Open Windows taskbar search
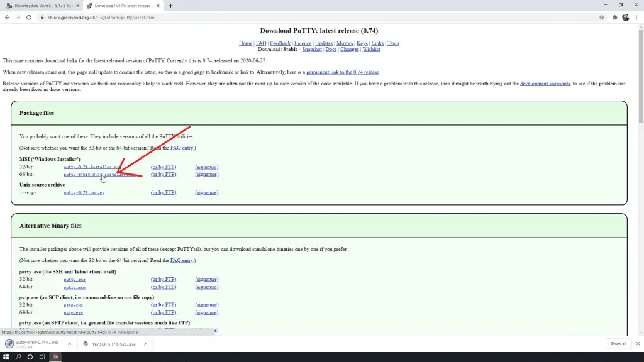This screenshot has height=362, width=644. pyautogui.click(x=18, y=357)
